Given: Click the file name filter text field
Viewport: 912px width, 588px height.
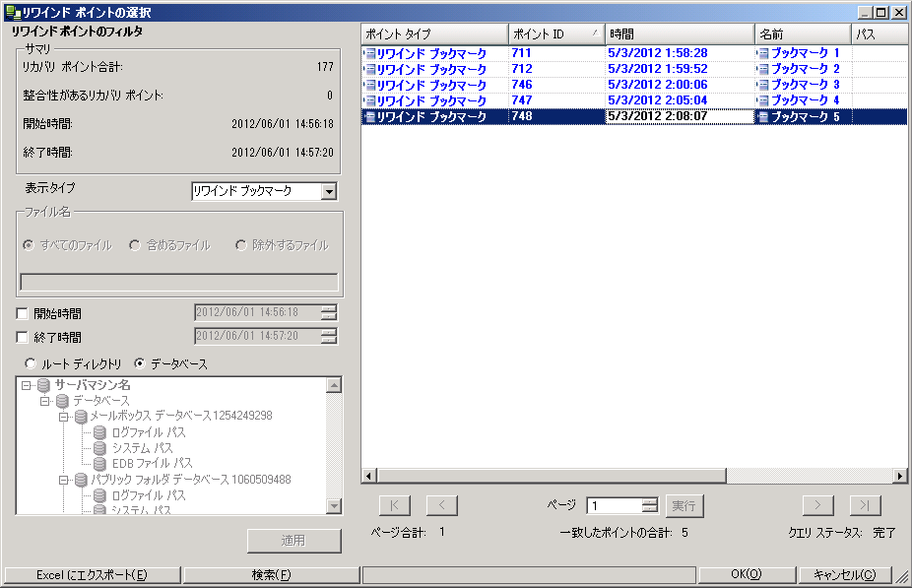Looking at the screenshot, I should 179,282.
